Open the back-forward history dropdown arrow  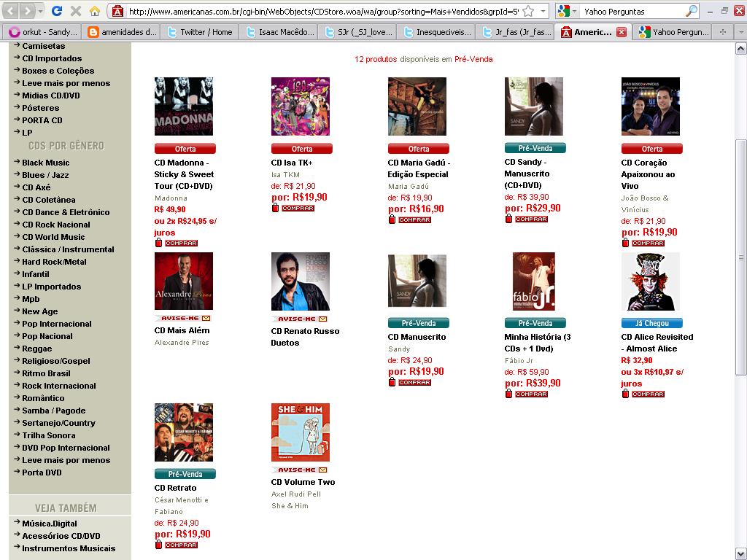tap(41, 10)
